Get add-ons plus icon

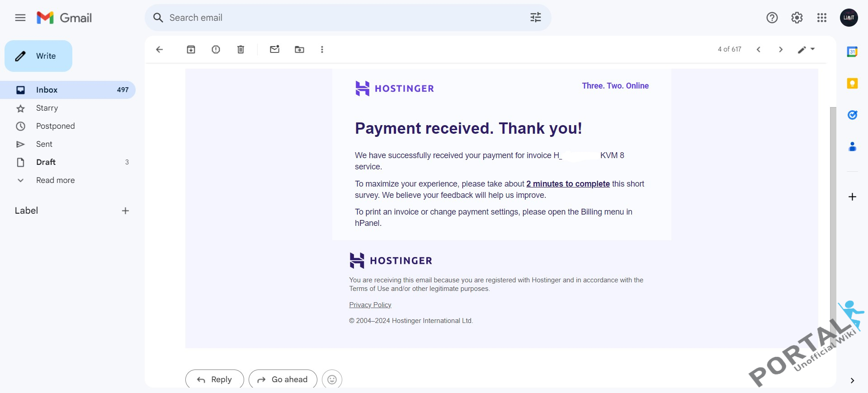click(x=852, y=197)
